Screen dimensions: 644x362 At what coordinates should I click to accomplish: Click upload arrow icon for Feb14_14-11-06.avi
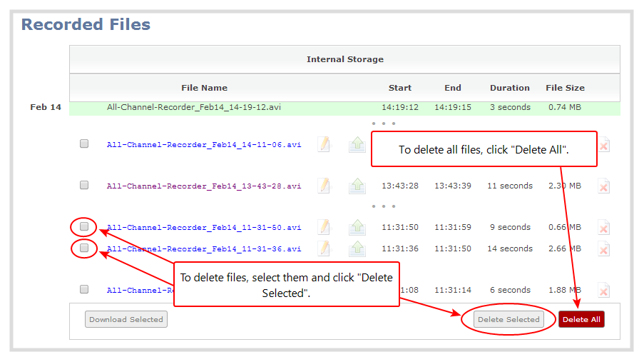(357, 144)
